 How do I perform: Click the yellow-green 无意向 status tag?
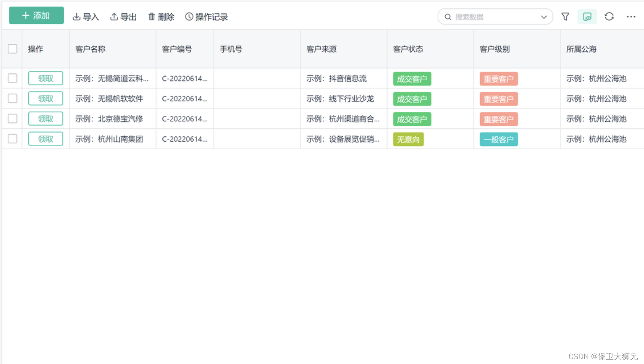[408, 139]
